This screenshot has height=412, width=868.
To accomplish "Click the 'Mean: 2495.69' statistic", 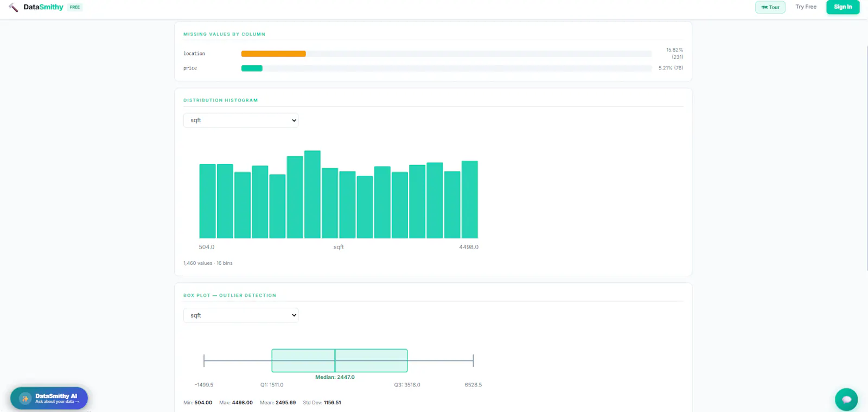I will click(x=278, y=403).
